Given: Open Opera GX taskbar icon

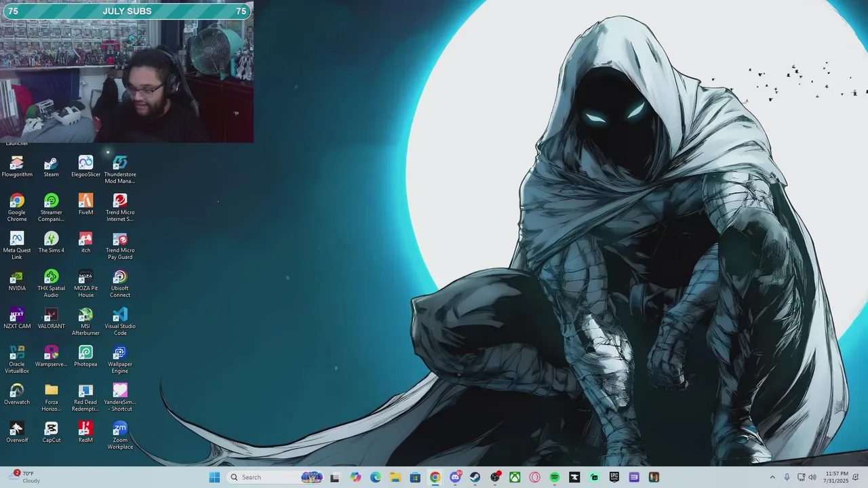Looking at the screenshot, I should (535, 477).
